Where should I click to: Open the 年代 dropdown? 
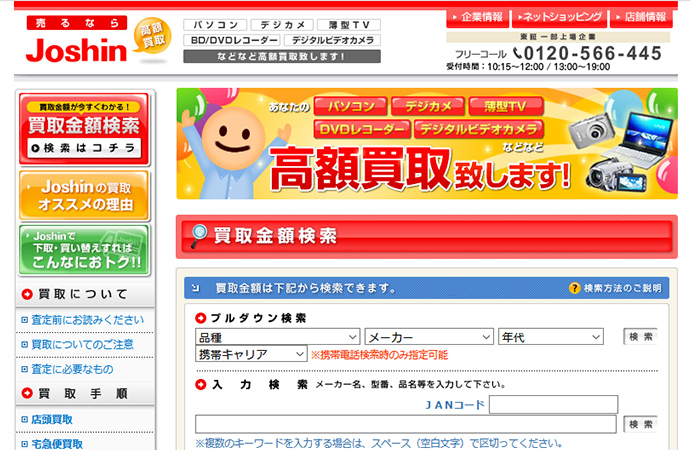(x=551, y=337)
